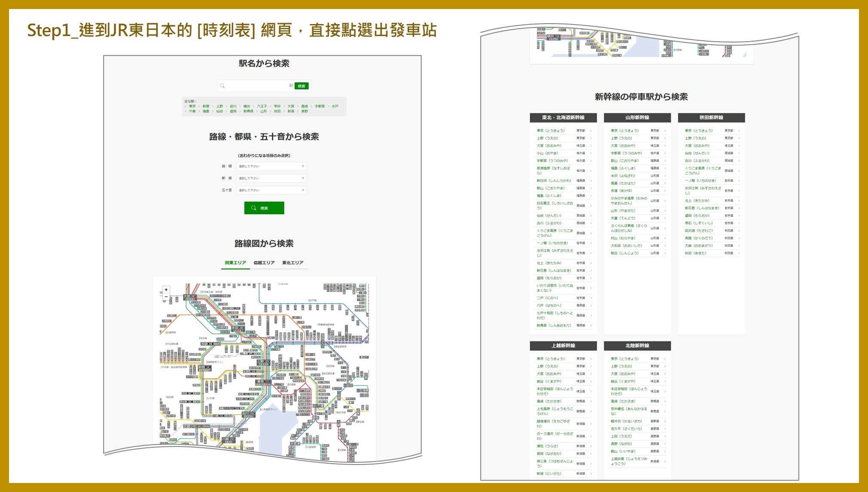
Task: Click arrow beside 東京 in 東北・北海道新幹線 list
Action: click(591, 131)
